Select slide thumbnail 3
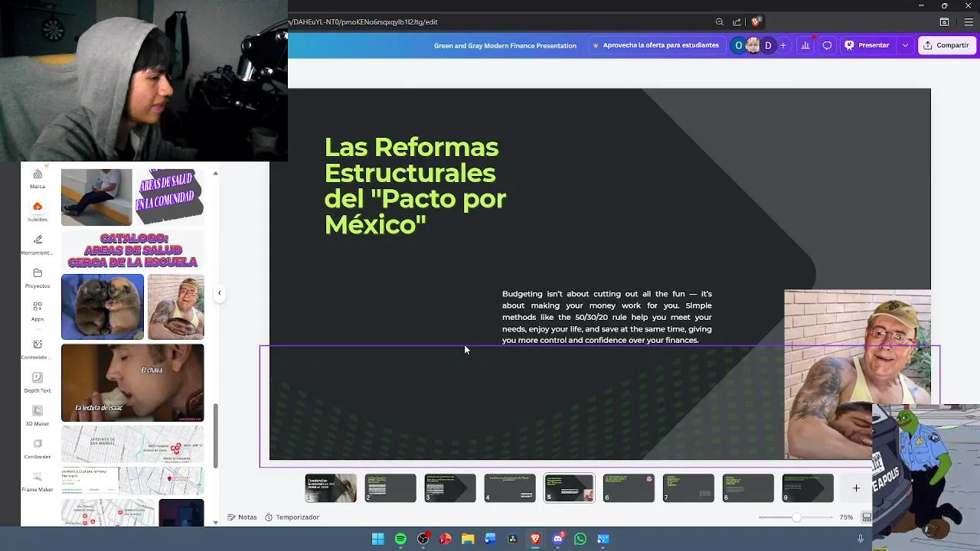The height and width of the screenshot is (551, 980). 450,488
